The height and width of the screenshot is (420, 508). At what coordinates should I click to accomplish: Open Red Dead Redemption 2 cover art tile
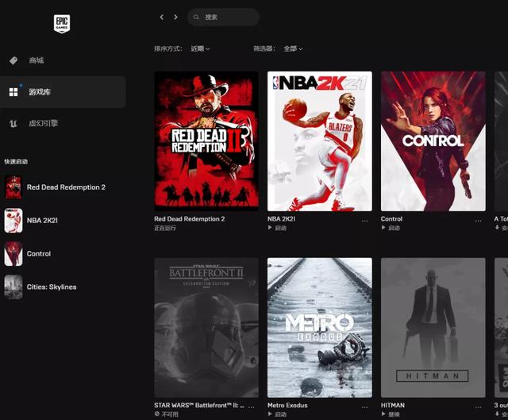[x=206, y=141]
